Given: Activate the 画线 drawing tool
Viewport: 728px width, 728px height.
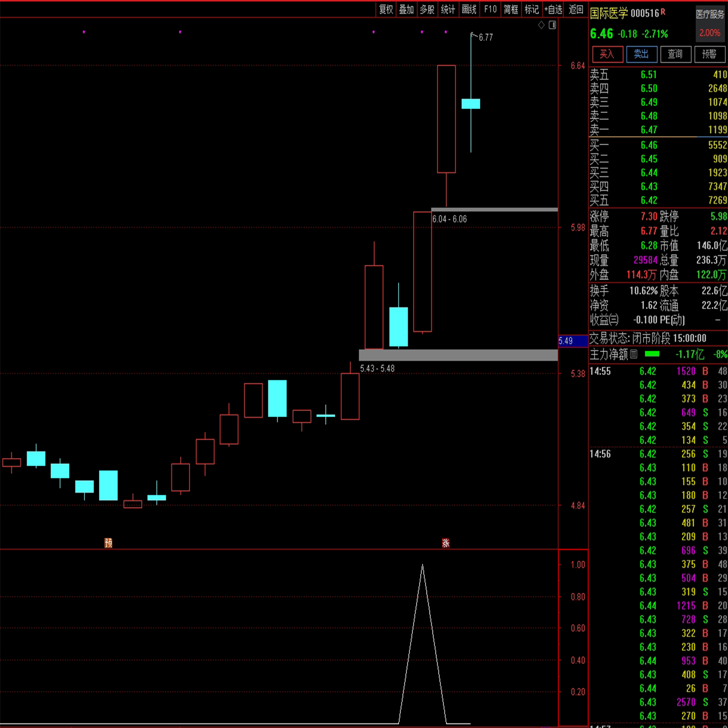Looking at the screenshot, I should 469,9.
